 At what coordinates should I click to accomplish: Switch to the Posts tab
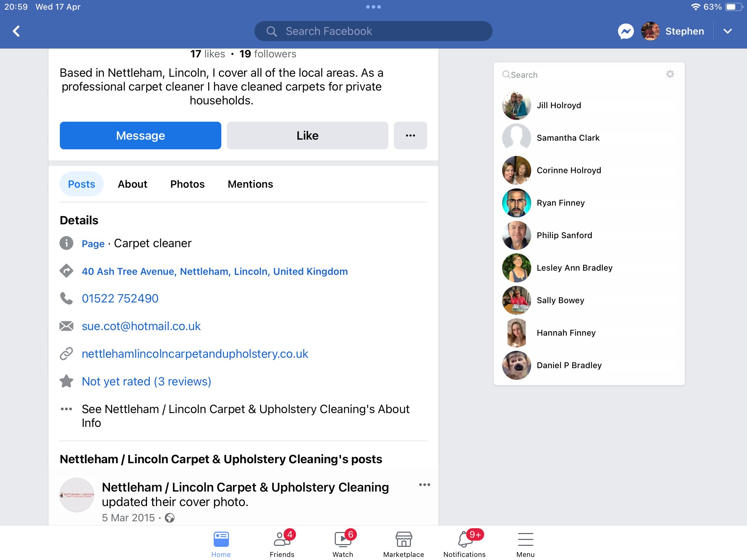point(82,184)
